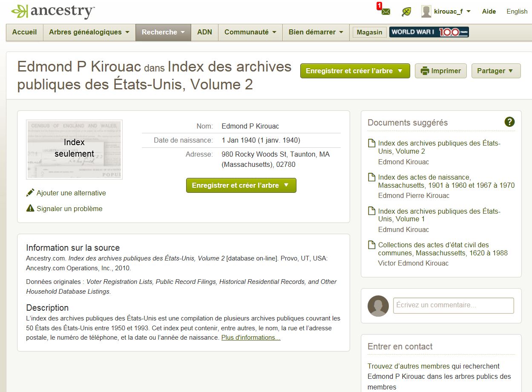Open the World War I 100 banner
The image size is (532, 392).
(x=429, y=32)
